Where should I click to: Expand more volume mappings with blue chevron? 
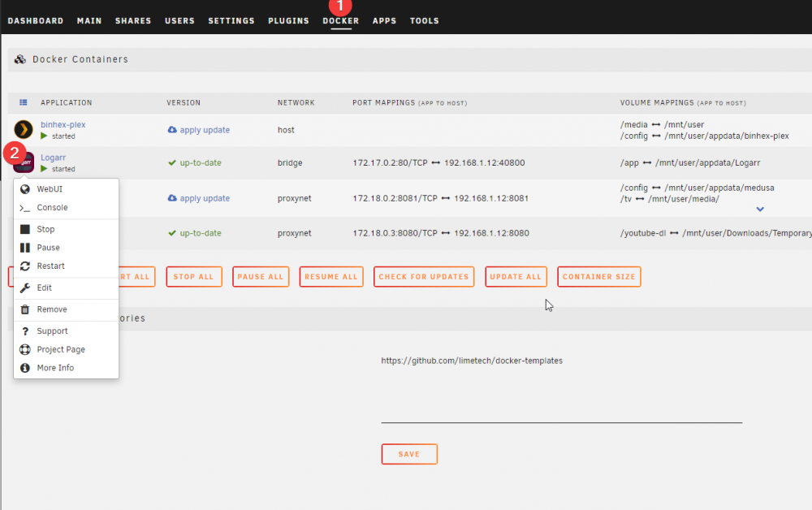(x=760, y=210)
